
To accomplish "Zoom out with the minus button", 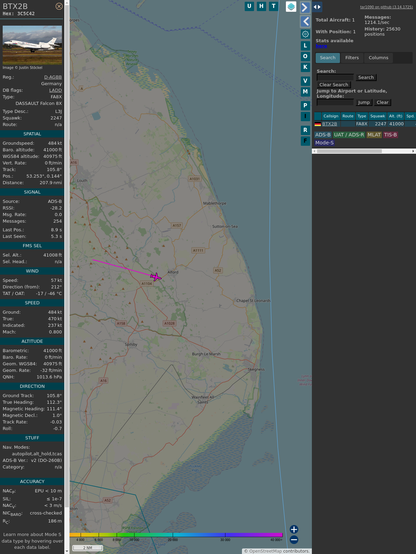I will pyautogui.click(x=294, y=540).
